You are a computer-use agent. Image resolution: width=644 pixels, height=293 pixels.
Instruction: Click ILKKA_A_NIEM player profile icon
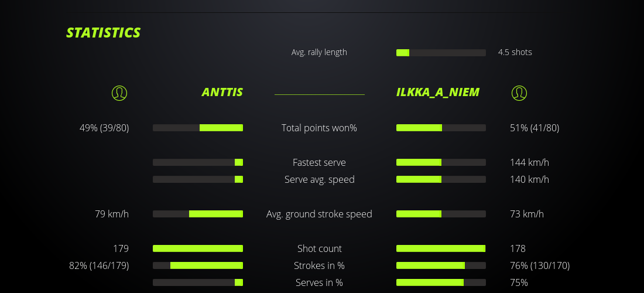coord(519,93)
